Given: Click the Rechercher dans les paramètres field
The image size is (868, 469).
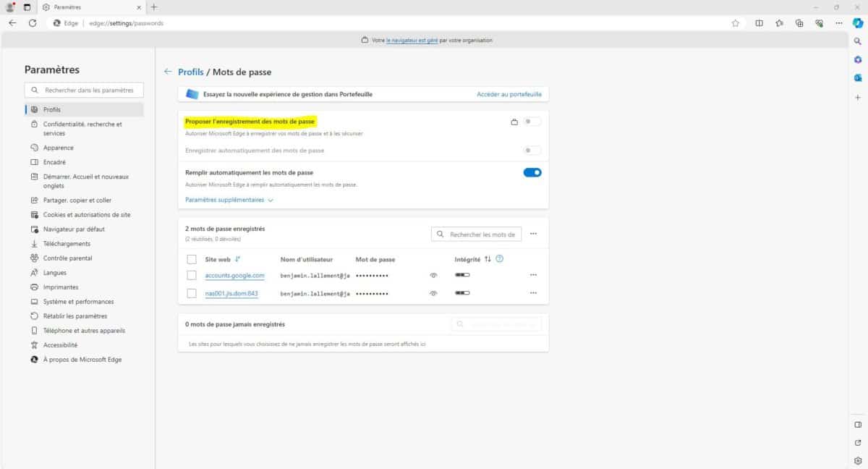Looking at the screenshot, I should tap(84, 90).
